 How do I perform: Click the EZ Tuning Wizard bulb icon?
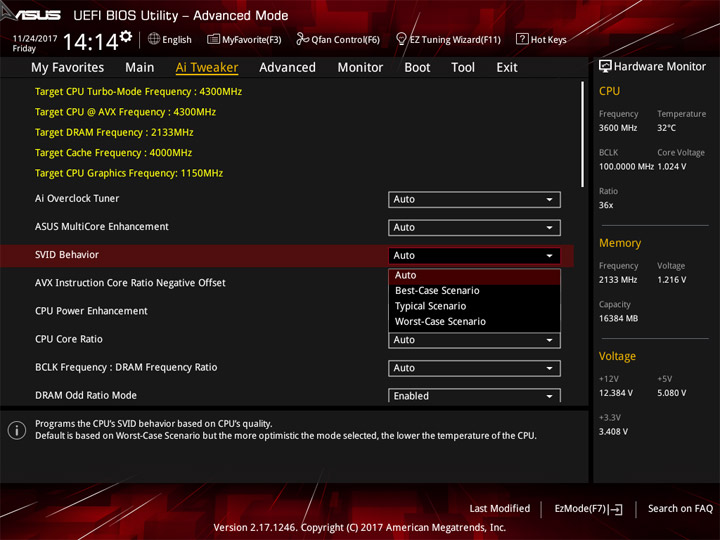click(x=401, y=39)
